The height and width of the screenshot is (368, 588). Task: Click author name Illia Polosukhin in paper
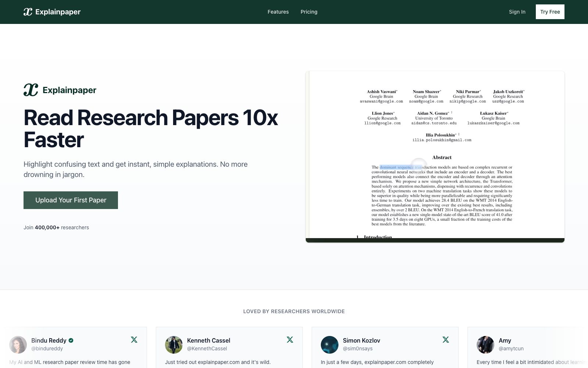(440, 135)
